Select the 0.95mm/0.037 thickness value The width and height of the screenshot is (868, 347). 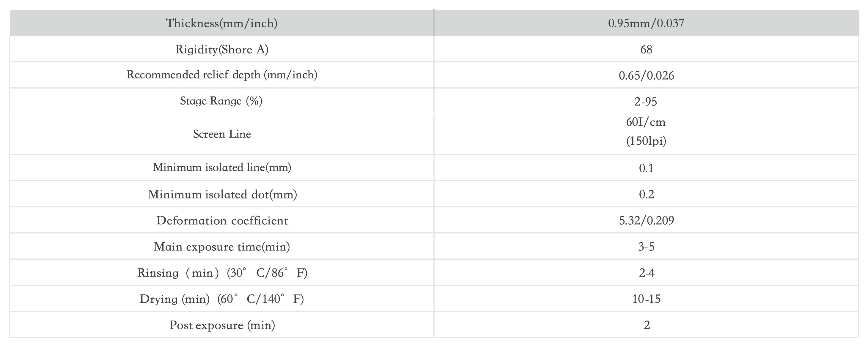[646, 23]
